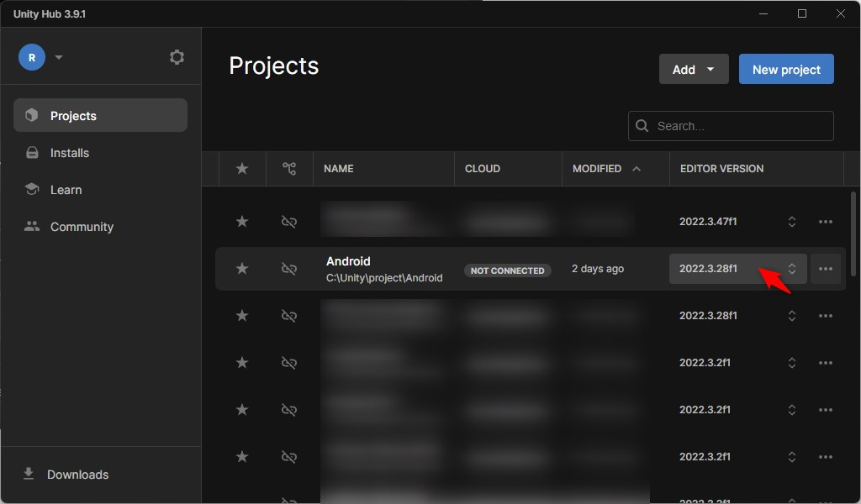Toggle favorite star on 2022.3.47f1 project
861x504 pixels.
click(x=242, y=222)
